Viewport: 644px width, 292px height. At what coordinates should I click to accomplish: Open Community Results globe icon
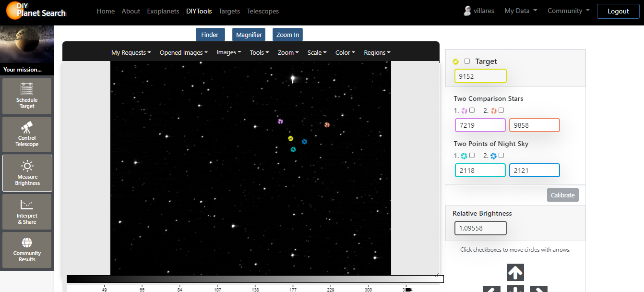pyautogui.click(x=27, y=243)
